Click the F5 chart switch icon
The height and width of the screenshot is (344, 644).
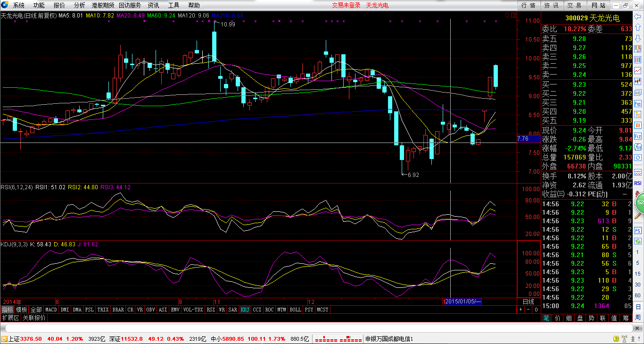pos(637,230)
